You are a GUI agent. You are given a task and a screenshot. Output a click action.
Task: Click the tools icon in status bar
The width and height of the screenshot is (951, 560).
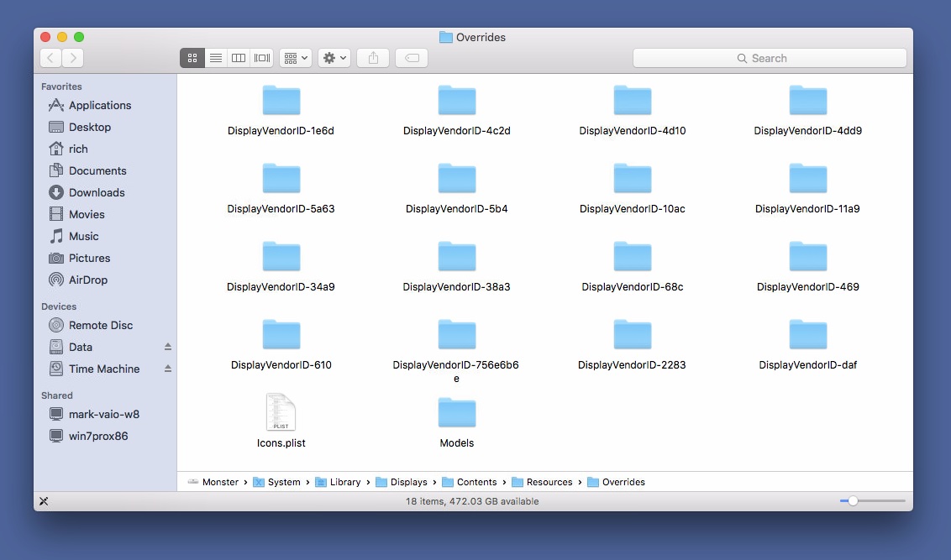click(44, 501)
